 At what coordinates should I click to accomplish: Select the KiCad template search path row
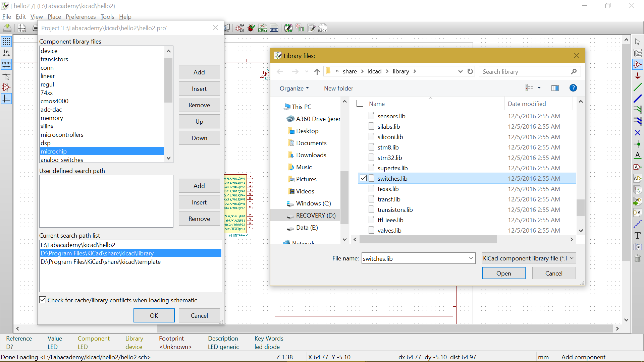130,262
